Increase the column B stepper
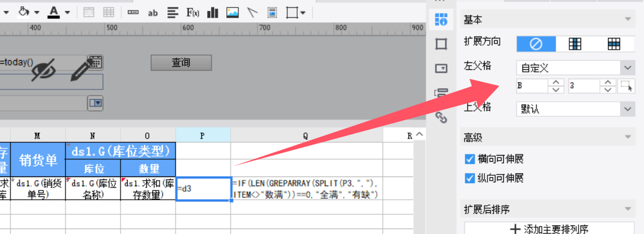The height and width of the screenshot is (234, 644). click(556, 83)
